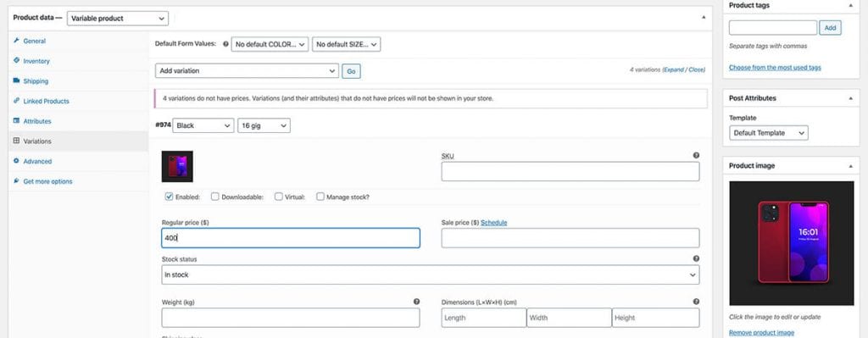Uncheck the Enabled checkbox
The image size is (868, 338).
point(169,197)
